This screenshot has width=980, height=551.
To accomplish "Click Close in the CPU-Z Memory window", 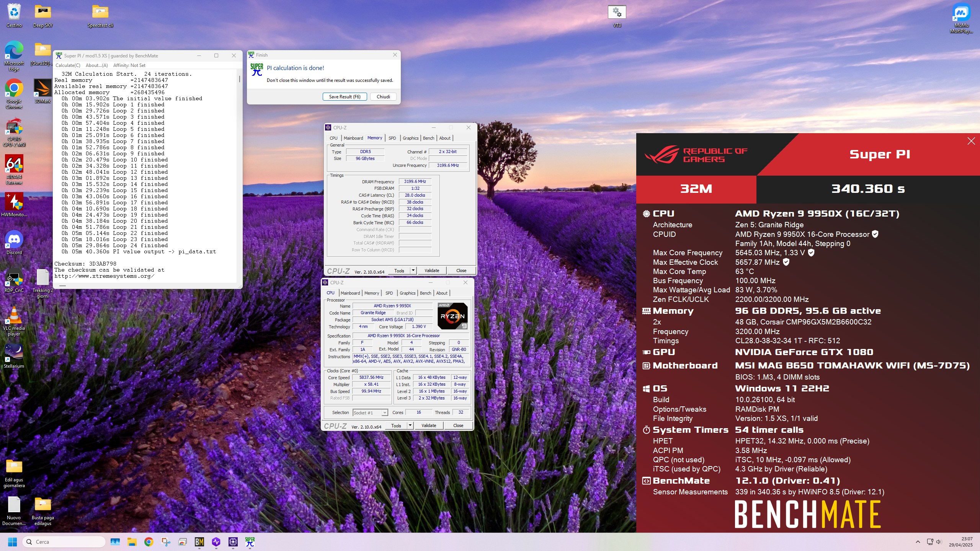I will pyautogui.click(x=461, y=271).
